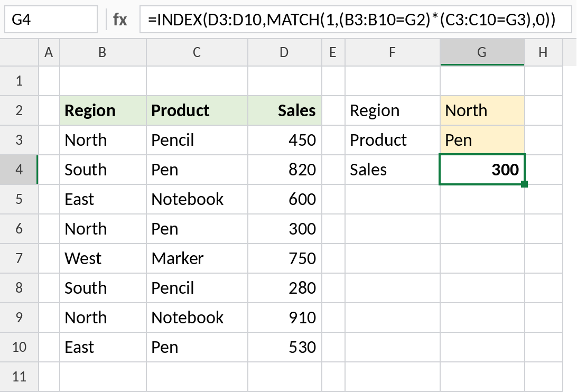Click the 530 sales value
This screenshot has height=392, width=577.
pyautogui.click(x=284, y=347)
